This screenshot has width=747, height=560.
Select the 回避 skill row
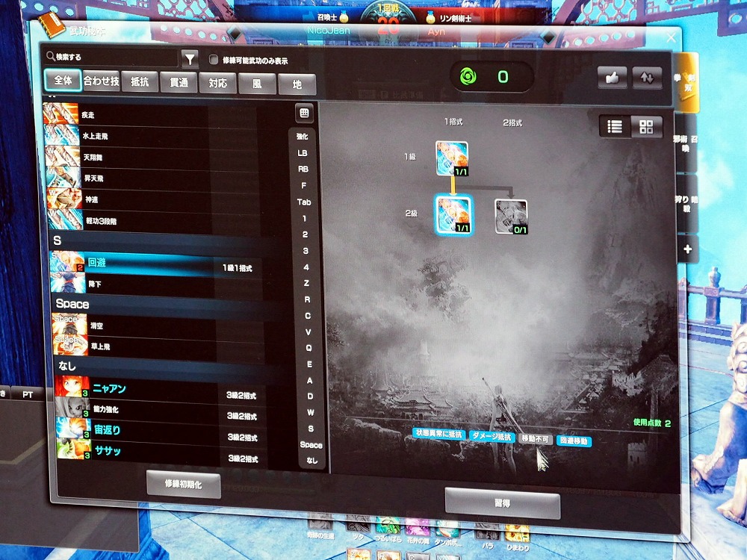point(157,264)
